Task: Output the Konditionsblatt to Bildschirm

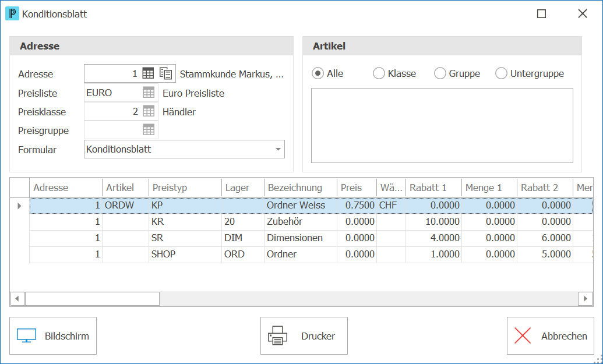Action: (53, 336)
